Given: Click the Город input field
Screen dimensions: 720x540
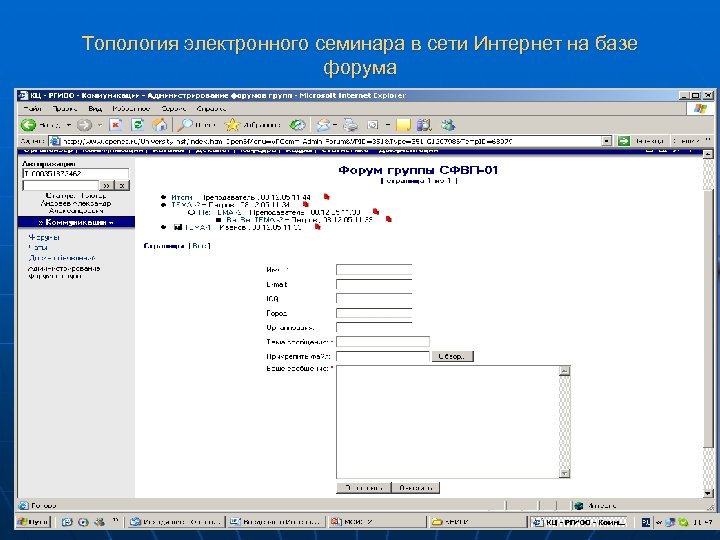Looking at the screenshot, I should click(374, 313).
